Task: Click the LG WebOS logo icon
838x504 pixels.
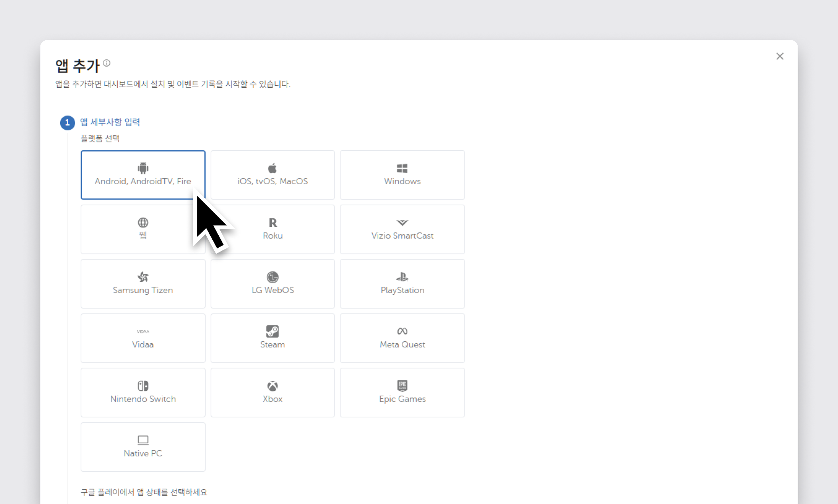Action: tap(273, 277)
